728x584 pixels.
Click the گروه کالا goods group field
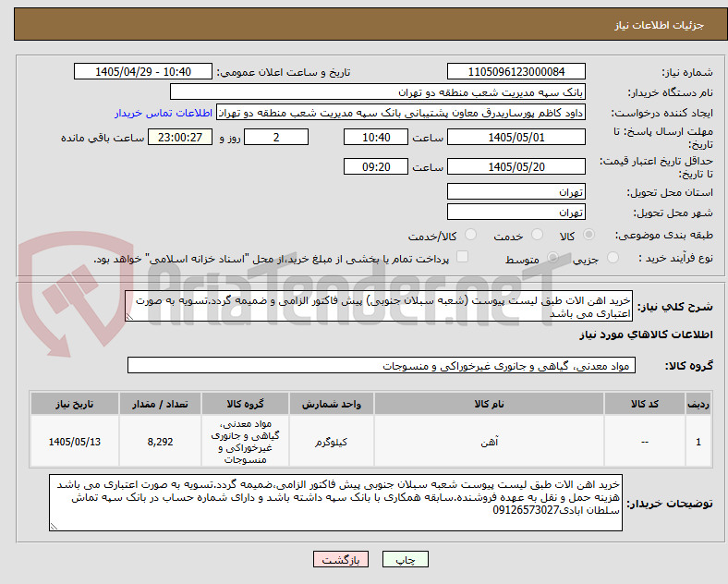click(382, 365)
